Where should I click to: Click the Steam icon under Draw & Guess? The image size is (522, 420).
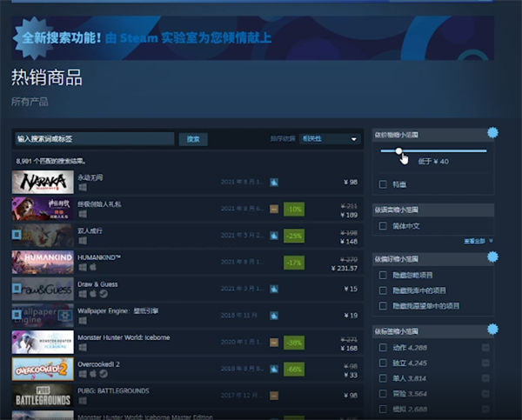(x=104, y=294)
